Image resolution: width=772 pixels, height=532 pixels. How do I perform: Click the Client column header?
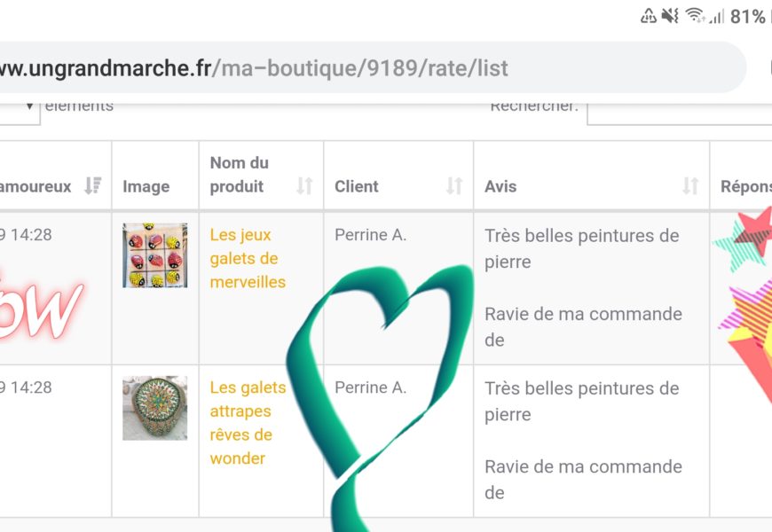tap(357, 186)
